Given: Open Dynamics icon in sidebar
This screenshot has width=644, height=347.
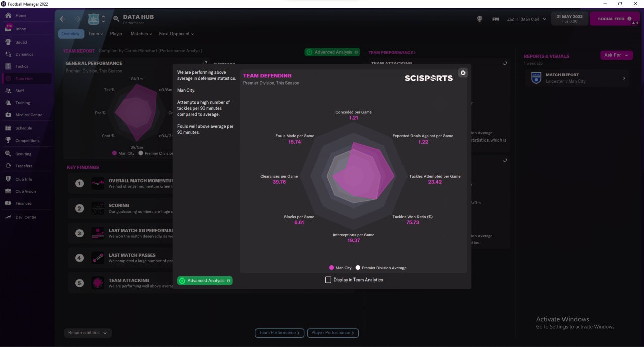Looking at the screenshot, I should (8, 54).
